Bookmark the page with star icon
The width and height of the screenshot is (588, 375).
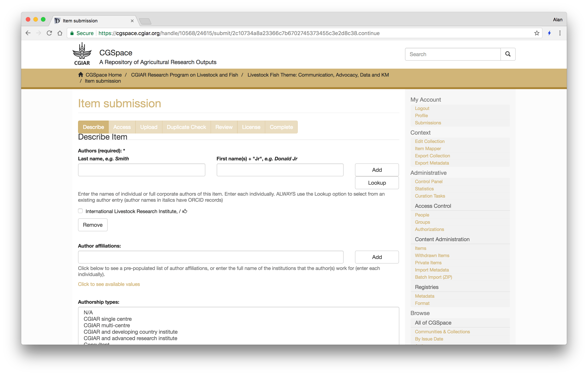pyautogui.click(x=536, y=33)
